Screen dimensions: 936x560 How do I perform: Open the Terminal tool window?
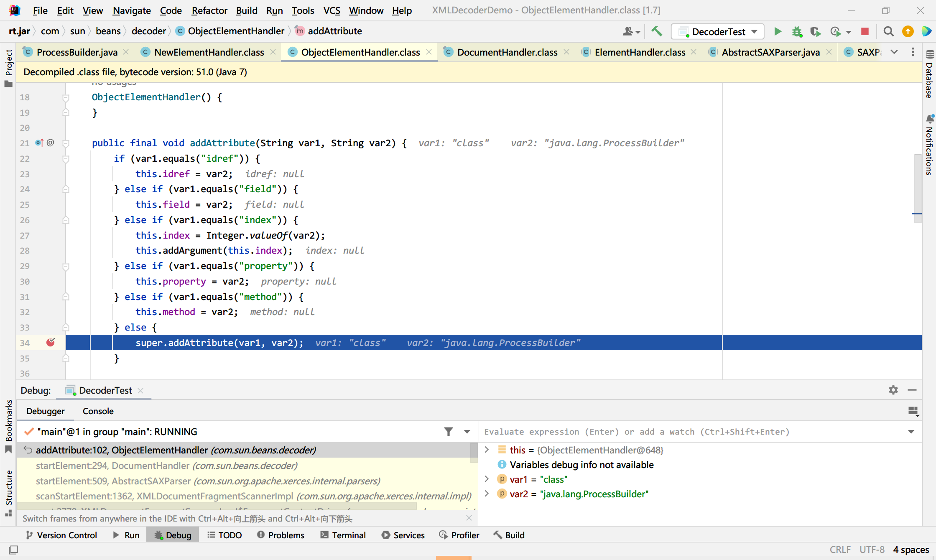click(x=343, y=535)
